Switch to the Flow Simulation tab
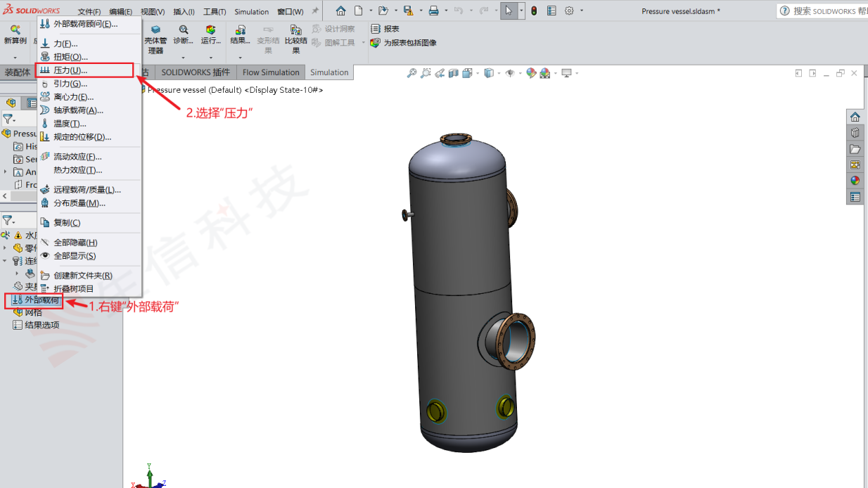This screenshot has height=488, width=868. pyautogui.click(x=270, y=72)
